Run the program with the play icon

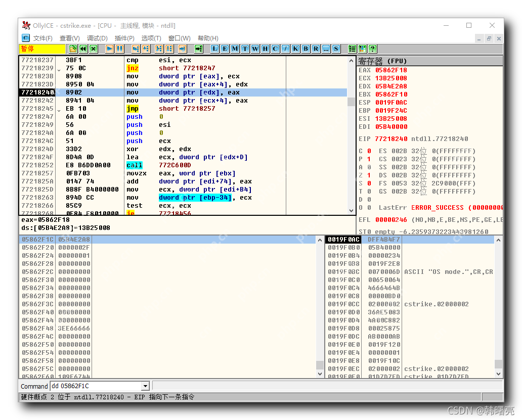tap(109, 49)
